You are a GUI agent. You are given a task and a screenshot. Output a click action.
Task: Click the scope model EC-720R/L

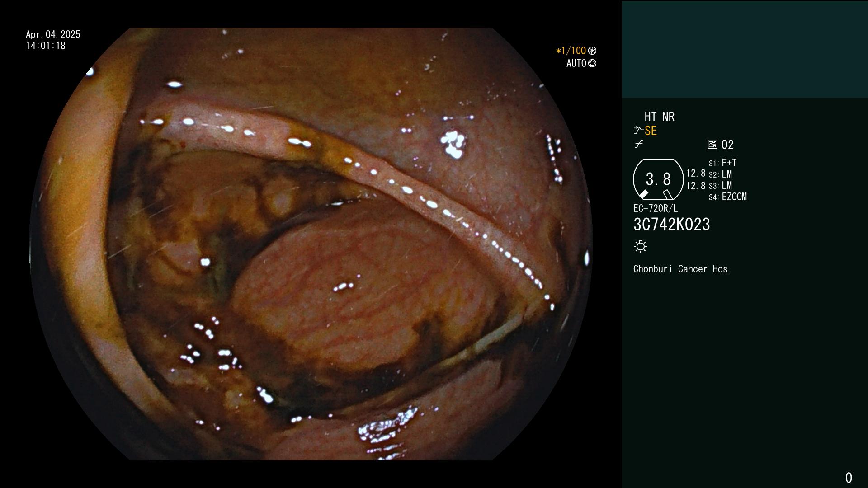point(656,208)
